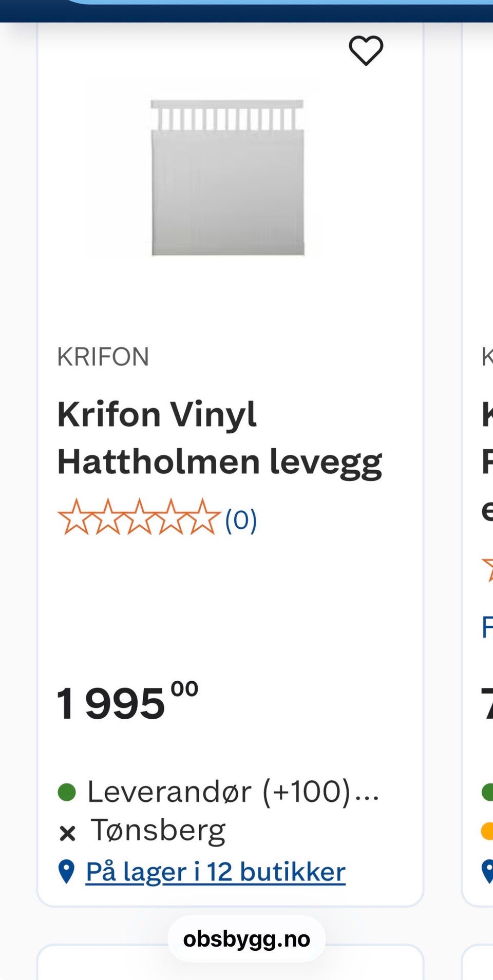Click the green Leverandør stock indicator dot
The height and width of the screenshot is (980, 493).
pyautogui.click(x=67, y=792)
